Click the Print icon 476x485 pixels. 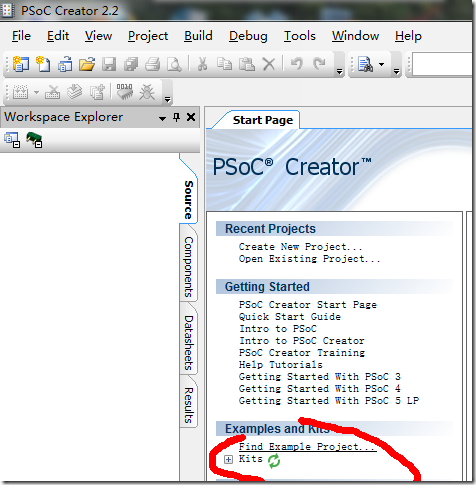[x=153, y=64]
